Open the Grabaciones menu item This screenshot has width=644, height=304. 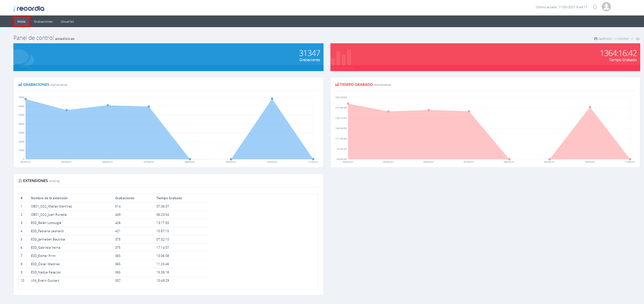click(43, 21)
